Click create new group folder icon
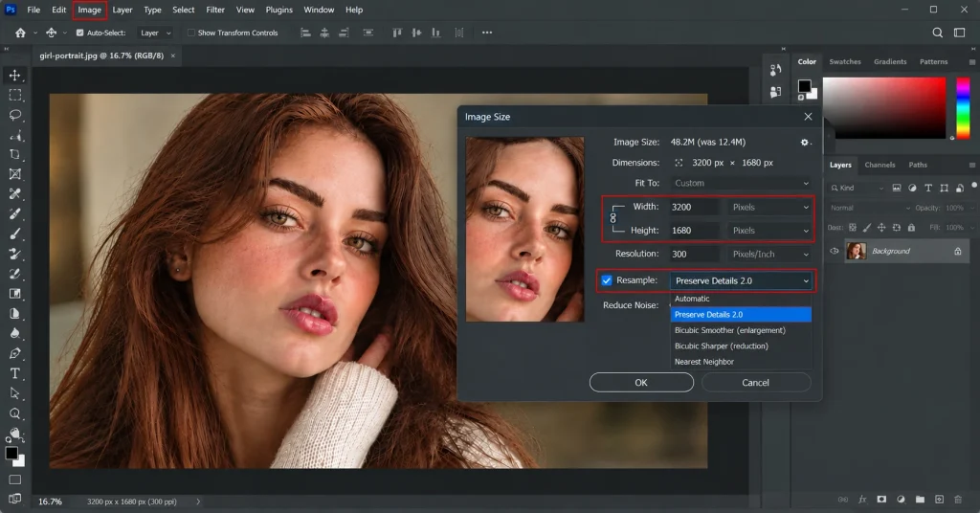Screen dimensions: 980x513 tap(920, 500)
